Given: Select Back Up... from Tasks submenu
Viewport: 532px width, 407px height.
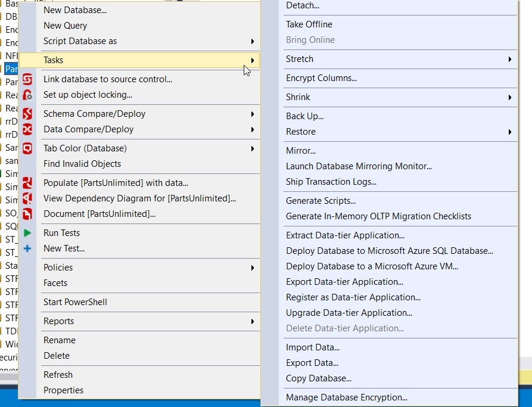Looking at the screenshot, I should (x=304, y=116).
